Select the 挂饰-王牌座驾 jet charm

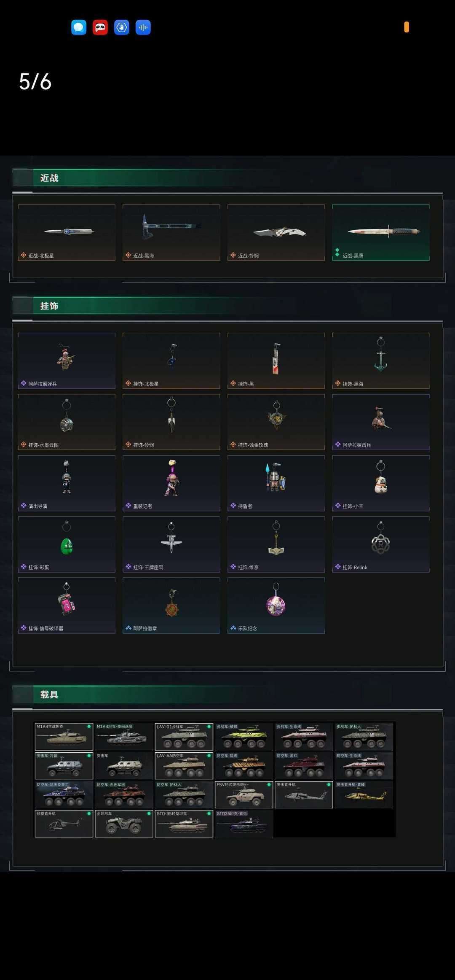(x=171, y=544)
